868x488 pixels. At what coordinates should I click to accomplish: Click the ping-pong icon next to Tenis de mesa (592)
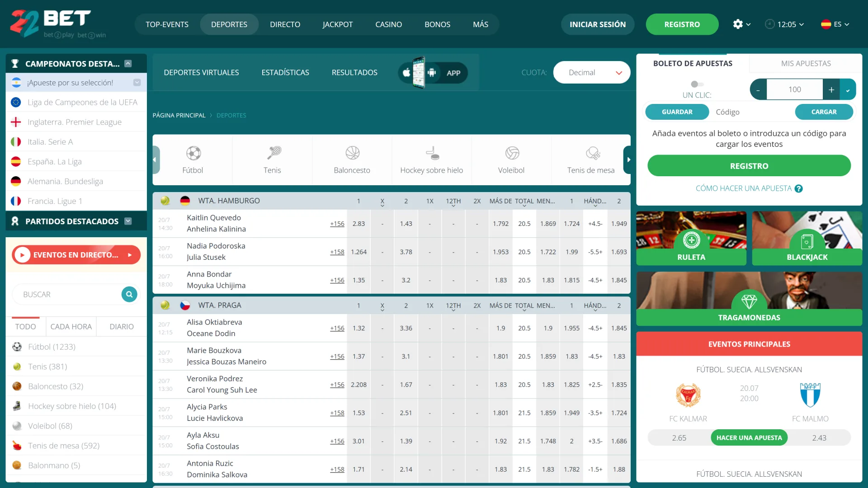(x=17, y=446)
